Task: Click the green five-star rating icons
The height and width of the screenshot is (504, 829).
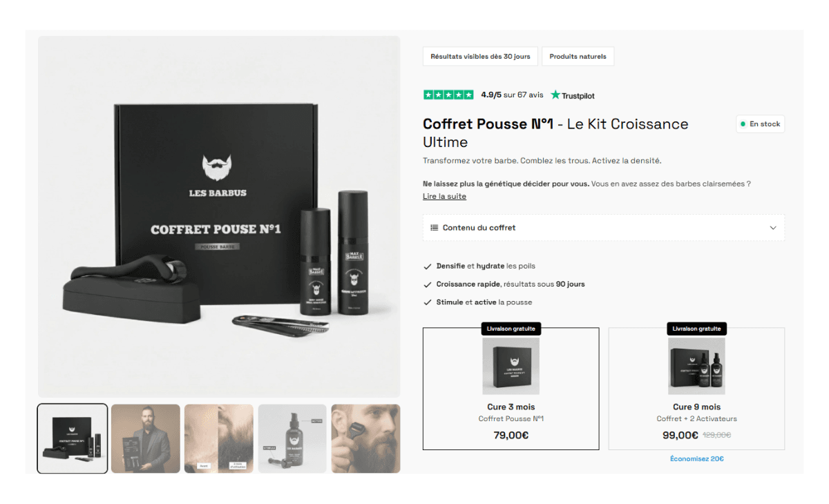Action: (x=448, y=95)
